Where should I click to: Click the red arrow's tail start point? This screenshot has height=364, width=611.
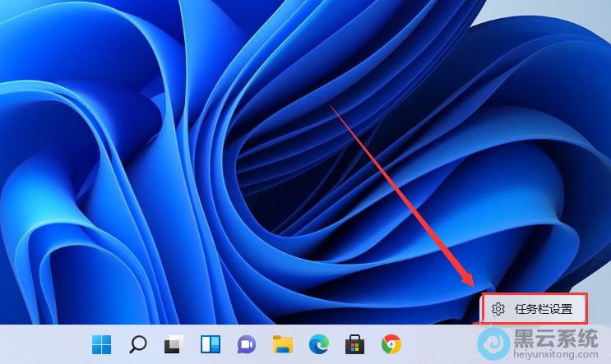click(x=331, y=104)
